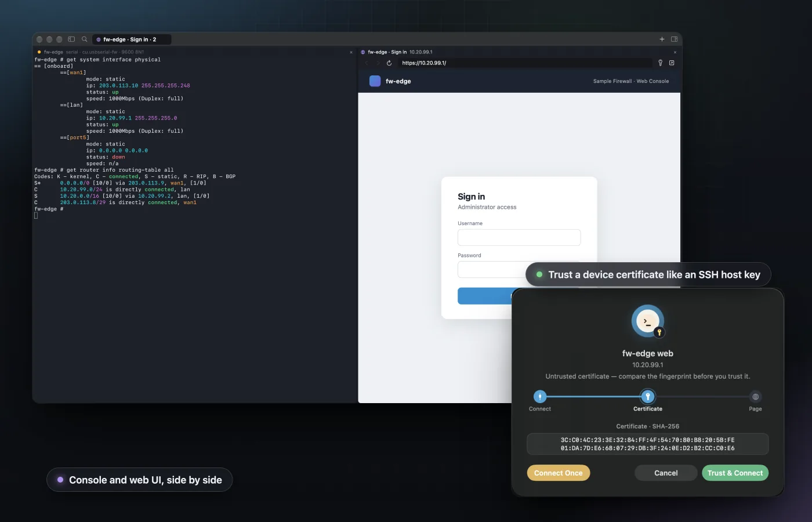This screenshot has height=522, width=812.
Task: Click the blue sign-in submit button
Action: coord(485,296)
